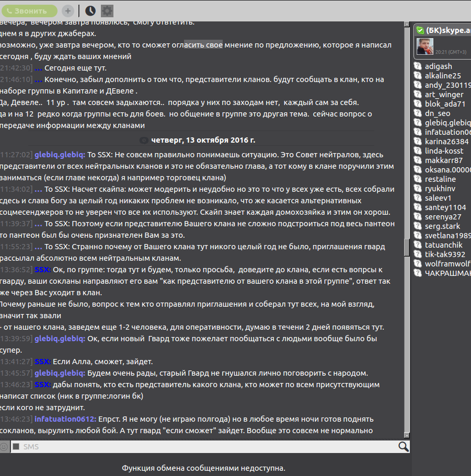Click Skype icon next to saleev1
The width and height of the screenshot is (471, 476).
418,198
